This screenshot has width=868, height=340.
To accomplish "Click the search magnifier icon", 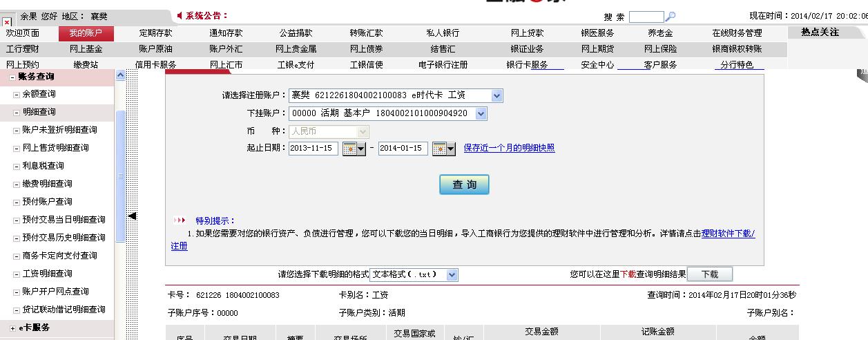I will (x=670, y=17).
